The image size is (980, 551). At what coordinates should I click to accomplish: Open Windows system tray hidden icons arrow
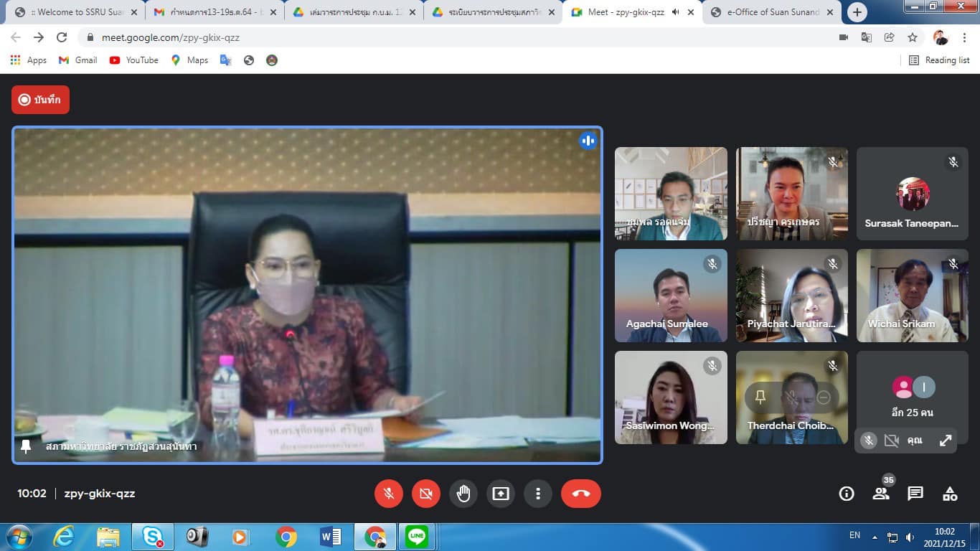coord(875,537)
